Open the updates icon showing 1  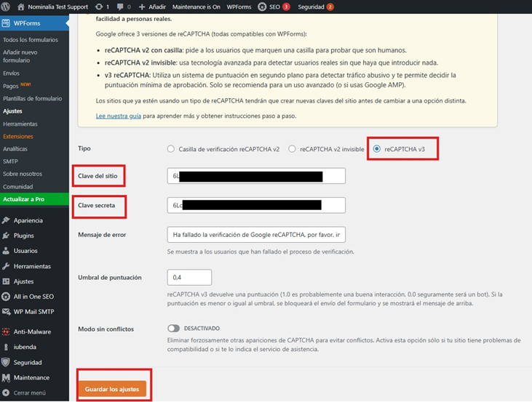(x=99, y=7)
